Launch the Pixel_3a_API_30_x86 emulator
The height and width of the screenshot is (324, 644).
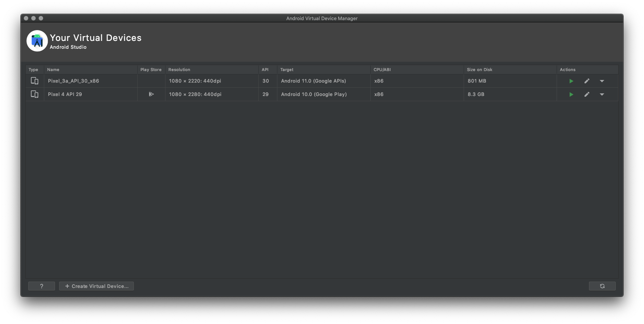(571, 81)
